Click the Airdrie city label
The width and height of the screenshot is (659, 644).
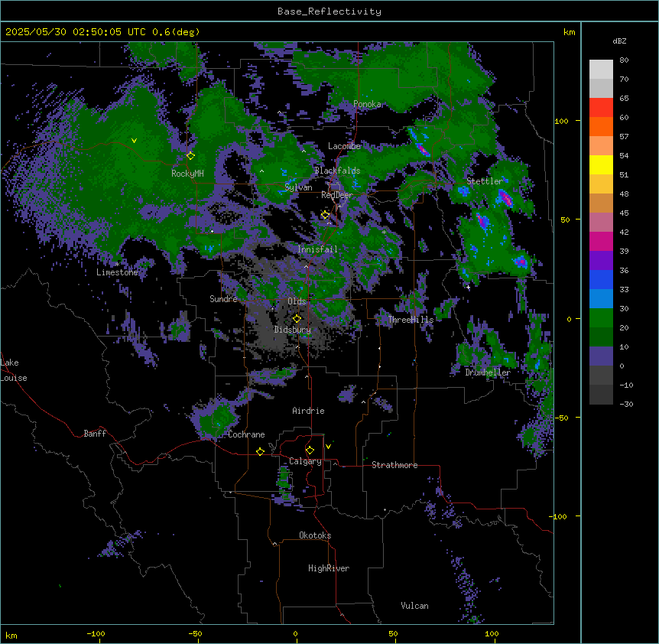coord(309,411)
